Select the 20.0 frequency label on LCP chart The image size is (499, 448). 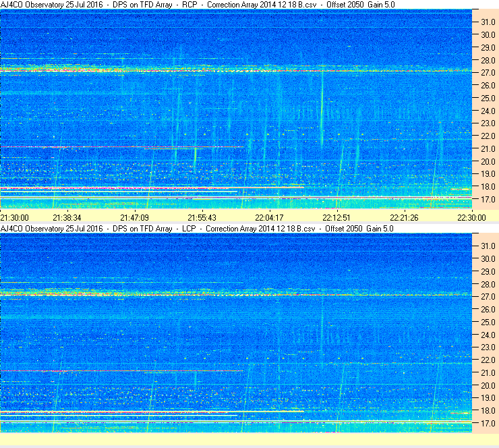[x=488, y=386]
